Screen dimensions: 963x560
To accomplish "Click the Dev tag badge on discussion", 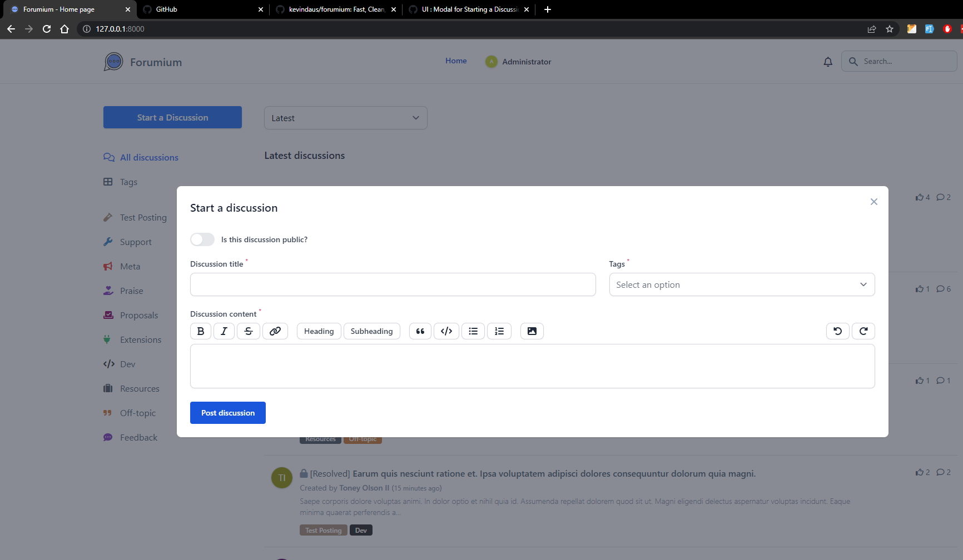I will tap(361, 530).
